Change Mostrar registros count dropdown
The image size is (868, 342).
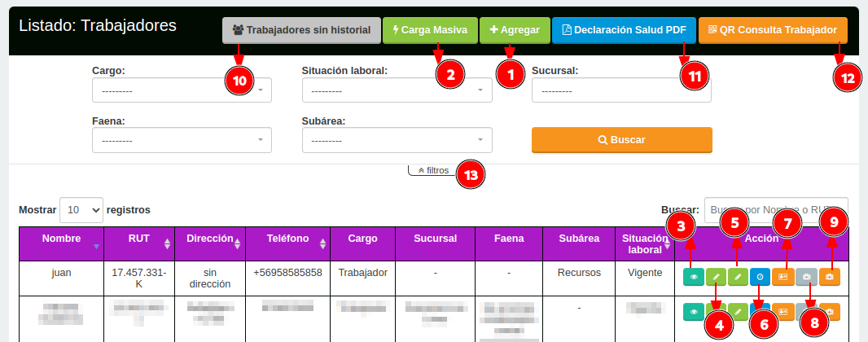tap(81, 210)
